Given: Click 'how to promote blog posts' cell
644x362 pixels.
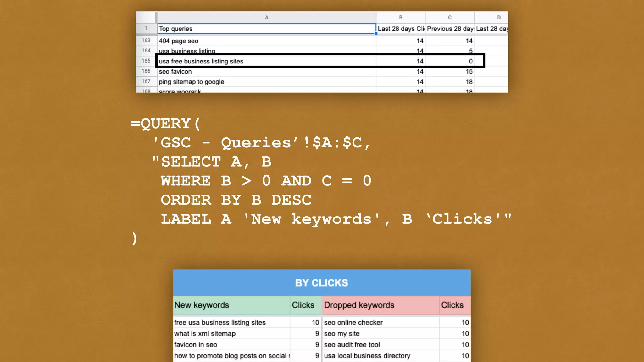Looking at the screenshot, I should click(231, 355).
